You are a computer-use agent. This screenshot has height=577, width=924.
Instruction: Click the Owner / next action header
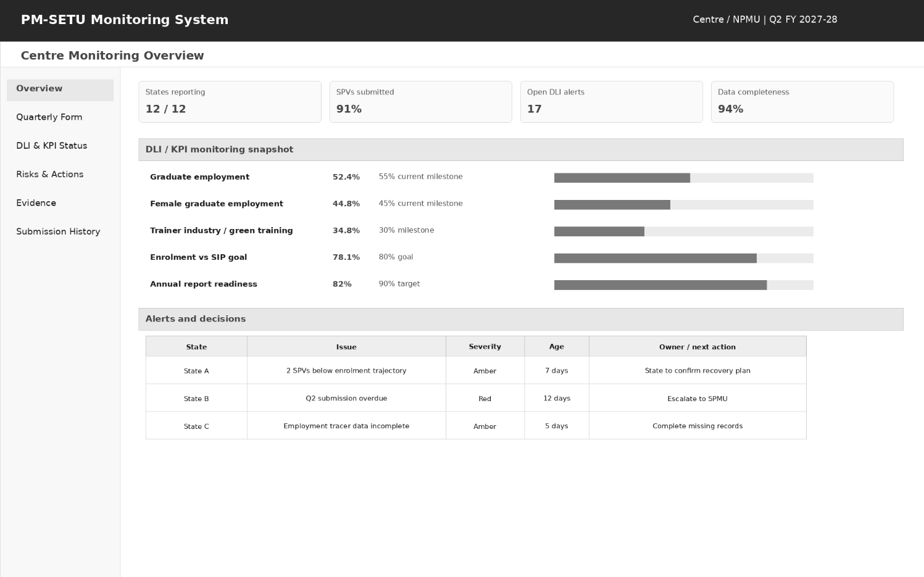[x=697, y=347]
